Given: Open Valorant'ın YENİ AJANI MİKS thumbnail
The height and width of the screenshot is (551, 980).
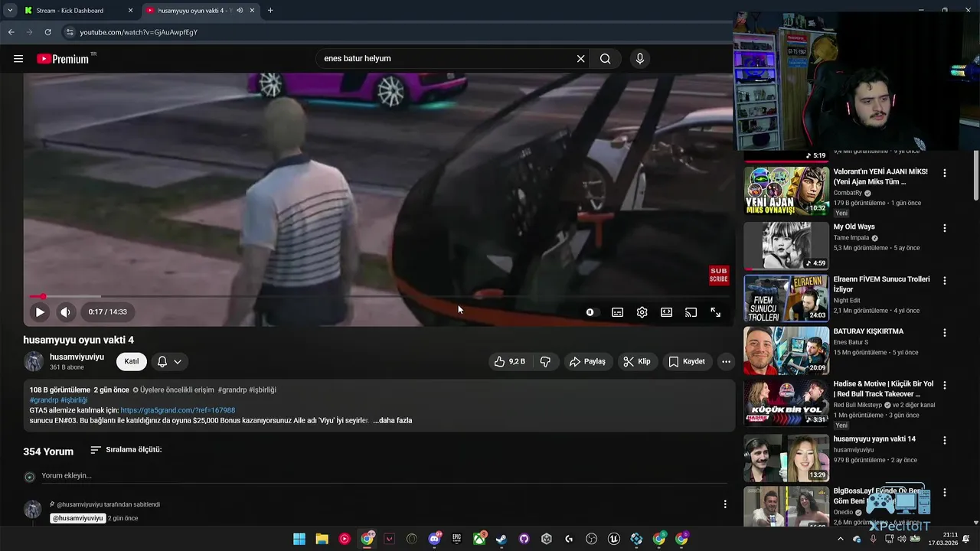Looking at the screenshot, I should point(786,191).
